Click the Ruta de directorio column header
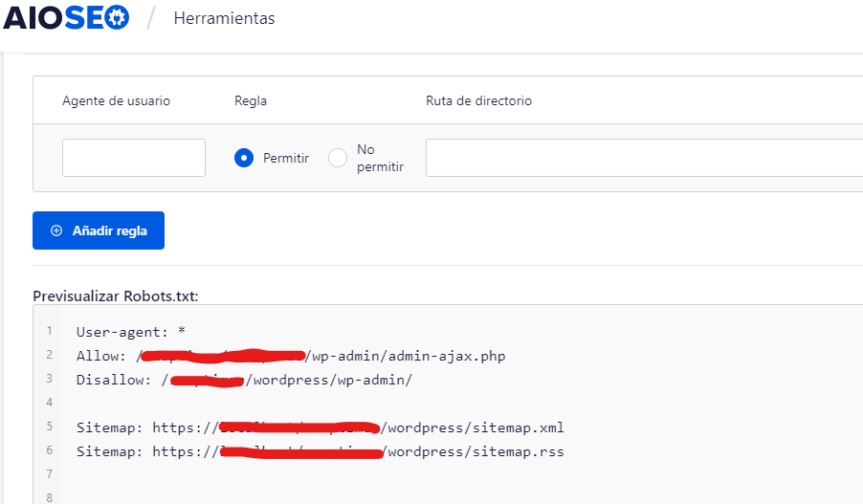 click(x=478, y=100)
